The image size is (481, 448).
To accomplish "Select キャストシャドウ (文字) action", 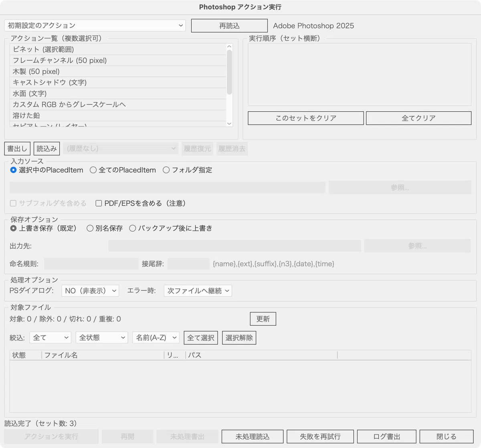I will coord(118,82).
